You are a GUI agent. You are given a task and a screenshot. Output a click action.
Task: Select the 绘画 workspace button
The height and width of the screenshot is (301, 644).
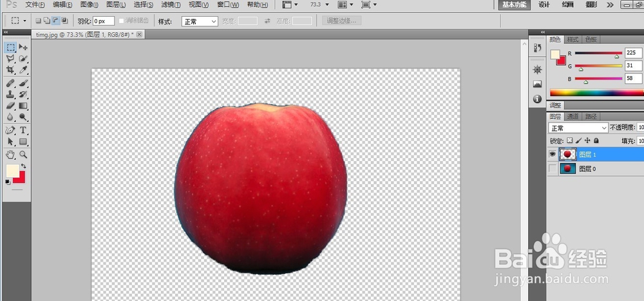tap(567, 5)
